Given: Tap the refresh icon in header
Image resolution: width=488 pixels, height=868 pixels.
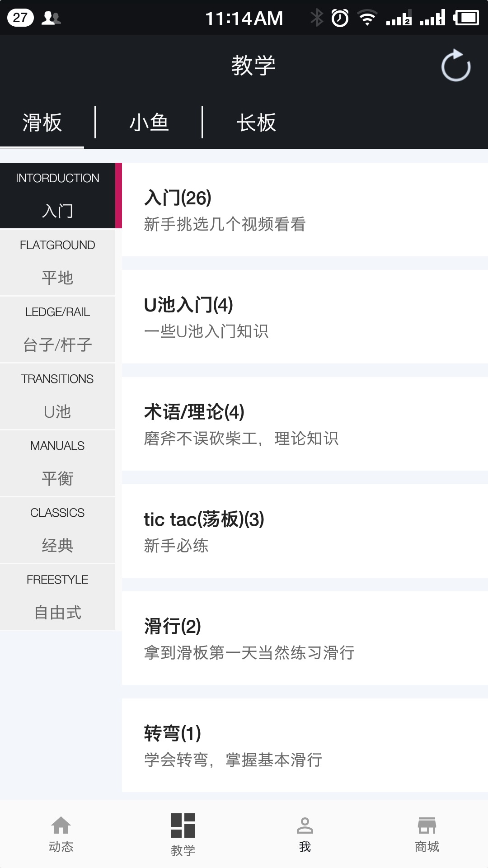Looking at the screenshot, I should coord(455,66).
